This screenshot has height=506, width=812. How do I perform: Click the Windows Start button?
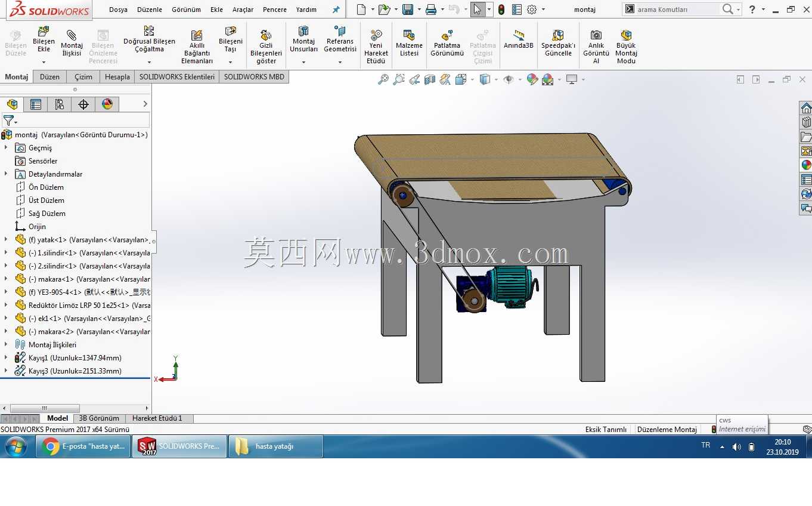click(x=16, y=446)
